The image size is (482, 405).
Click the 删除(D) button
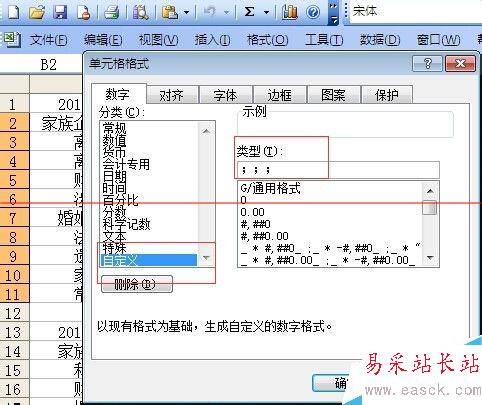coord(136,284)
